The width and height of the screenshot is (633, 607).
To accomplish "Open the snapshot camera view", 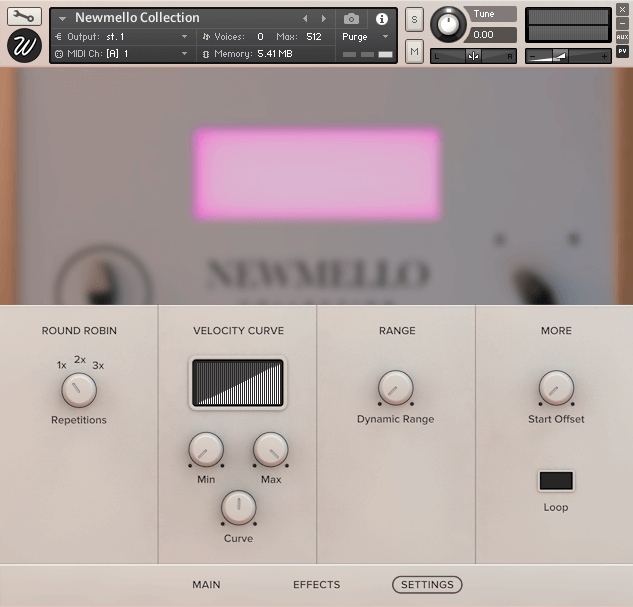I will pyautogui.click(x=351, y=19).
